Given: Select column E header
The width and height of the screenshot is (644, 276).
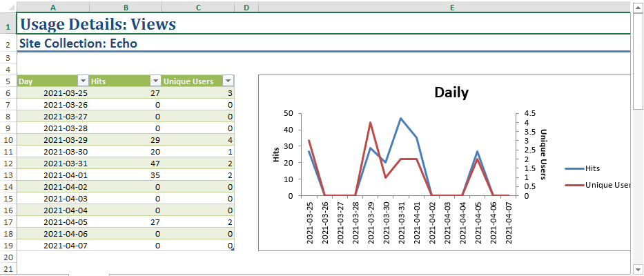Looking at the screenshot, I should click(x=444, y=7).
